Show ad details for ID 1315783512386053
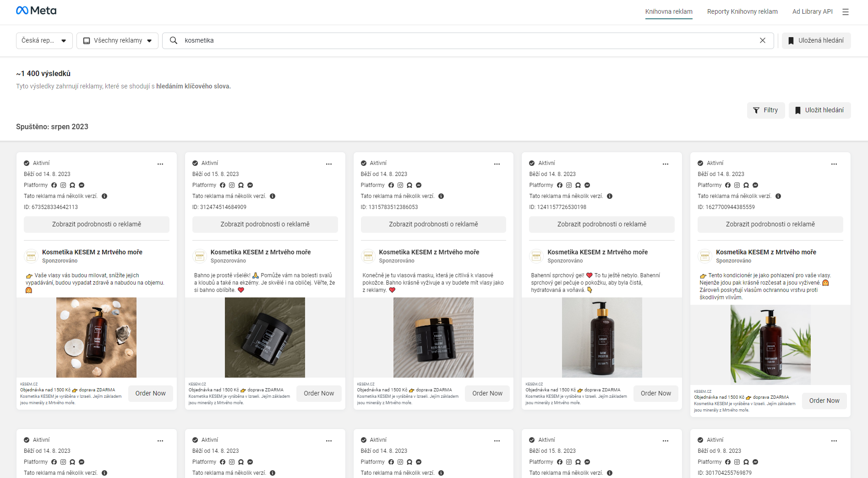Image resolution: width=868 pixels, height=478 pixels. [433, 224]
